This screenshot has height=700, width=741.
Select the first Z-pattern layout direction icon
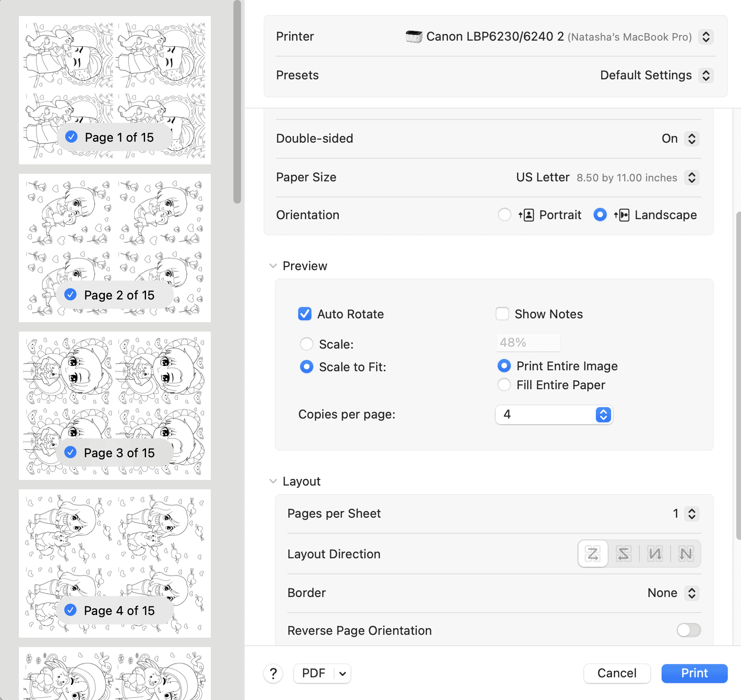593,554
